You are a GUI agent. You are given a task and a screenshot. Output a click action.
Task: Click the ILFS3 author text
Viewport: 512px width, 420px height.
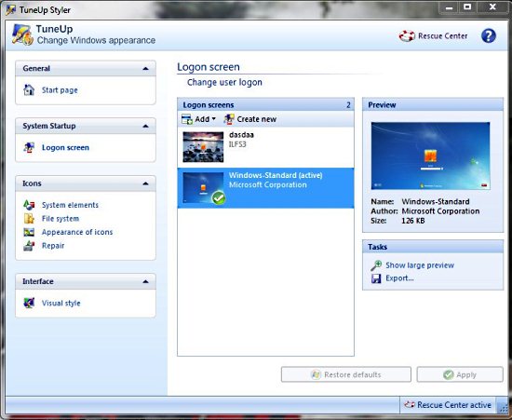pyautogui.click(x=237, y=144)
